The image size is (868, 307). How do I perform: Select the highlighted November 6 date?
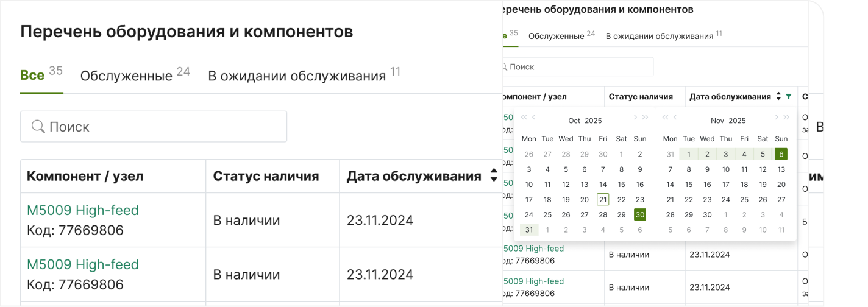coord(781,154)
